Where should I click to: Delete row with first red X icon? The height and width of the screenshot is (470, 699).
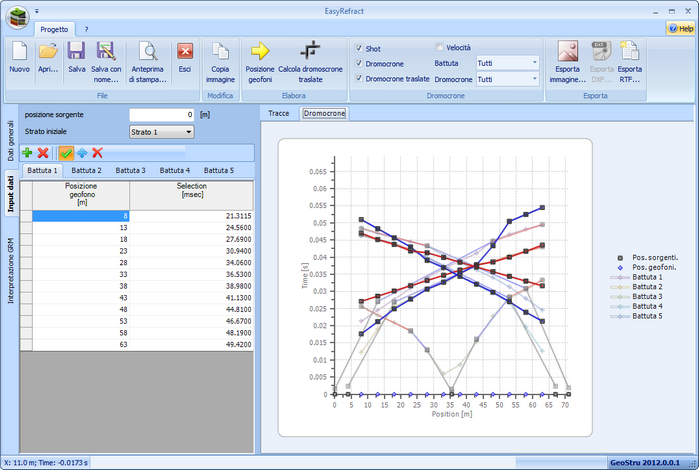(43, 153)
